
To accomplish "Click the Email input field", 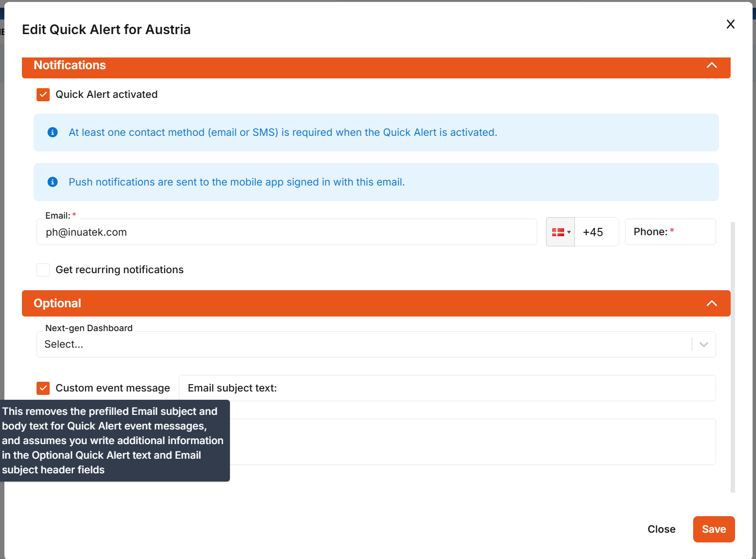I will click(x=287, y=232).
